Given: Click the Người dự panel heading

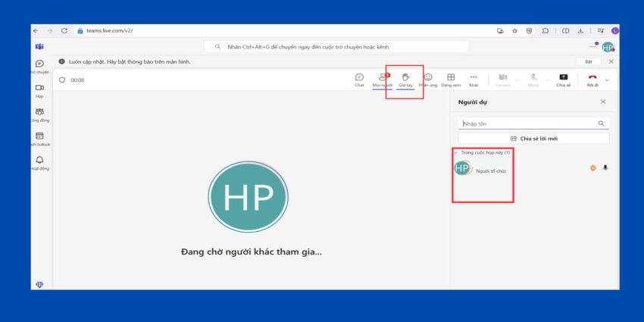Looking at the screenshot, I should pos(473,102).
